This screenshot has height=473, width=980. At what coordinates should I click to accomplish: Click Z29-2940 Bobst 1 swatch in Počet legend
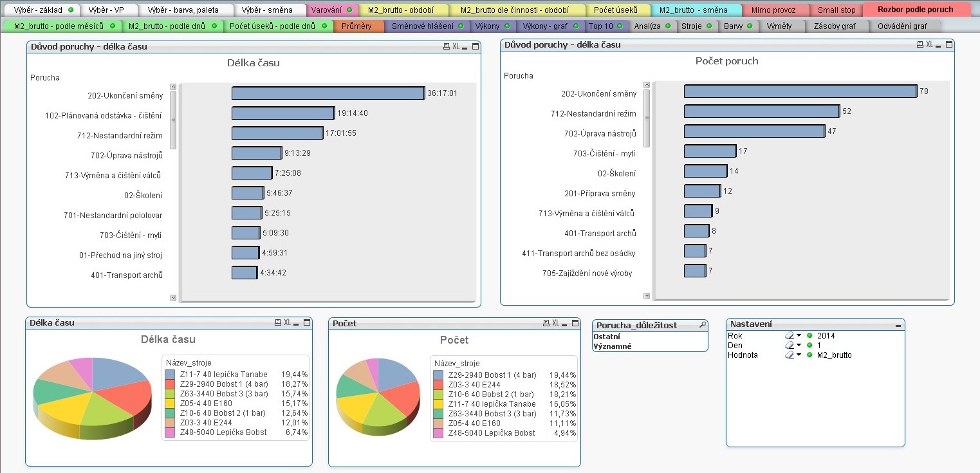[x=438, y=375]
